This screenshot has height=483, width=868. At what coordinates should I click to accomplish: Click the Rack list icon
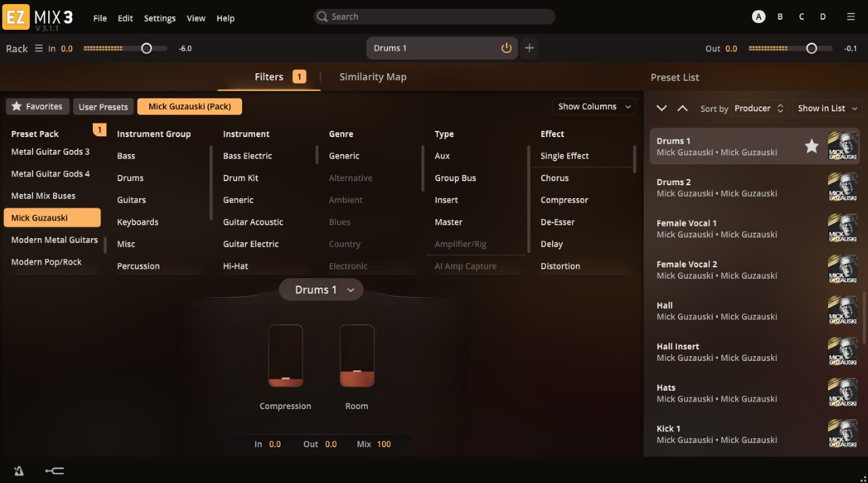(39, 48)
